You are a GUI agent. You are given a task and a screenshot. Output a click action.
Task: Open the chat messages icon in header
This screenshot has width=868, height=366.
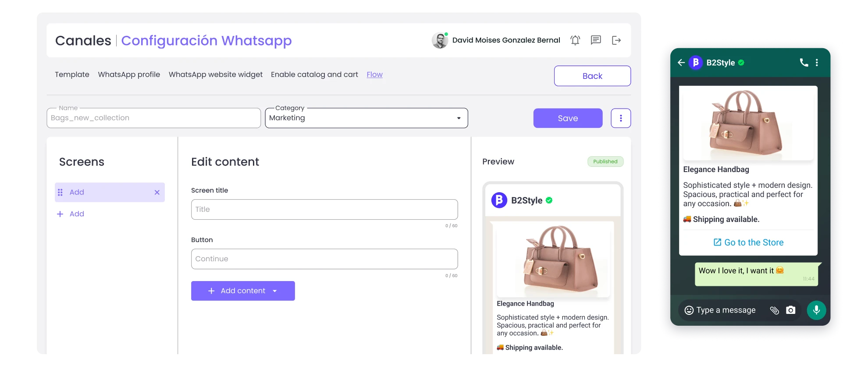pyautogui.click(x=596, y=40)
